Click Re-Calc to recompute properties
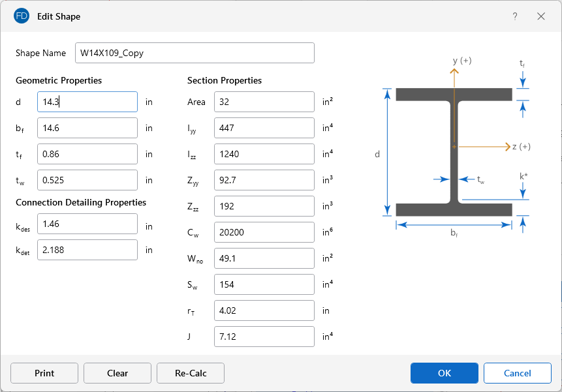Image resolution: width=562 pixels, height=392 pixels. [x=191, y=373]
